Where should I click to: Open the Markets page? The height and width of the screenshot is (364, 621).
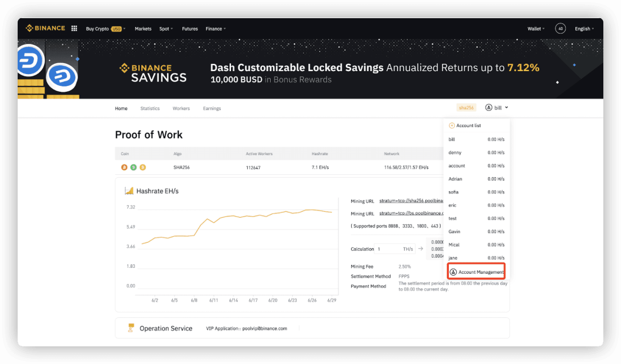click(x=143, y=29)
